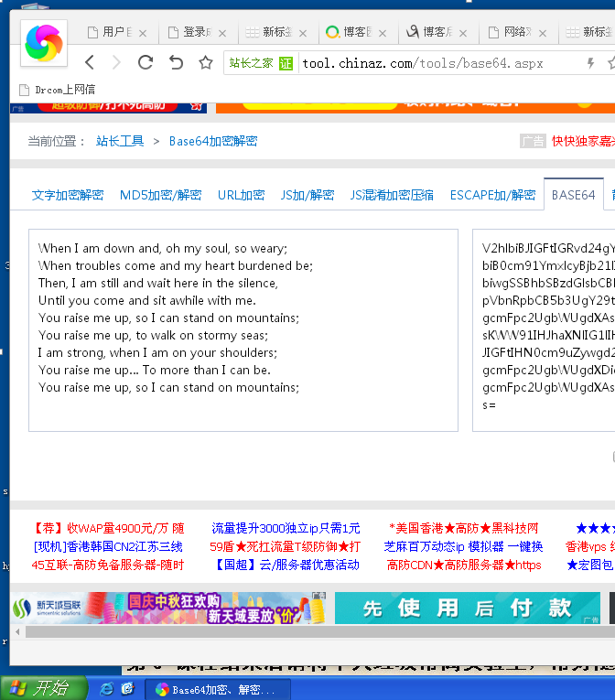Viewport: 615px width, 700px height.
Task: Close the 网络 tab
Action: pos(543,33)
